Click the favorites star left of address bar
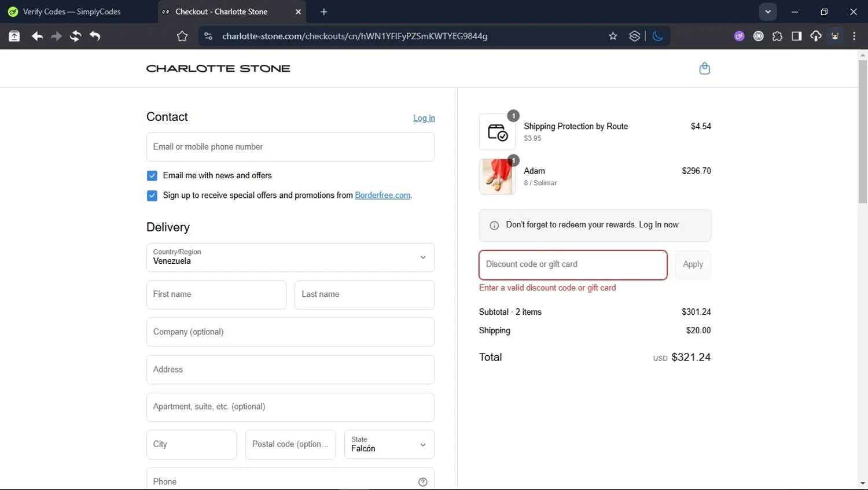Screen dimensions: 868x490 [182, 36]
